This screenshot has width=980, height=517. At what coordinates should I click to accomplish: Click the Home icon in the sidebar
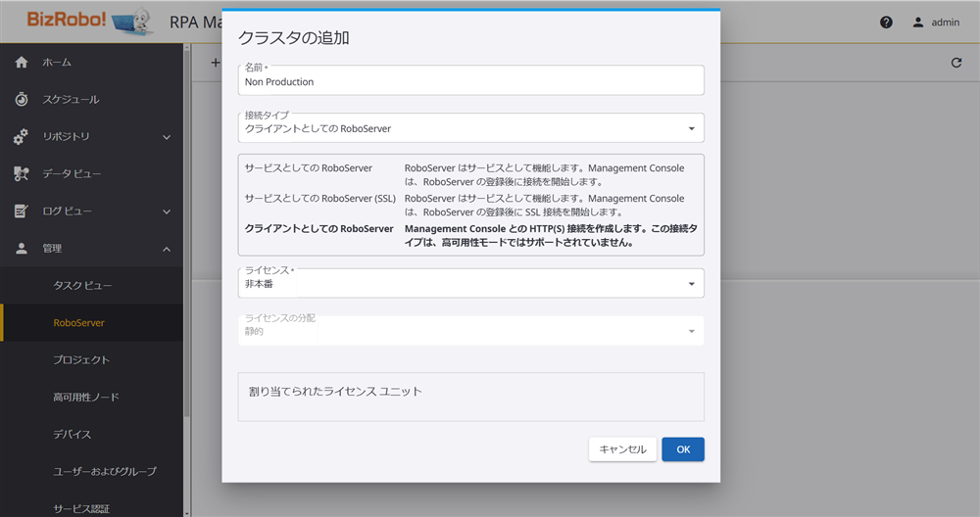coord(22,62)
